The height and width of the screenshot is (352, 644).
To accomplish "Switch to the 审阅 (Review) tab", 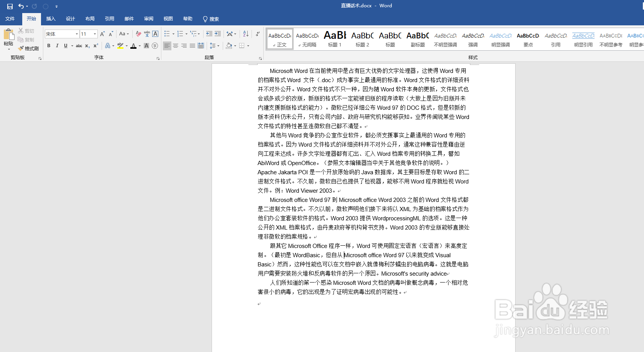I will [x=149, y=19].
